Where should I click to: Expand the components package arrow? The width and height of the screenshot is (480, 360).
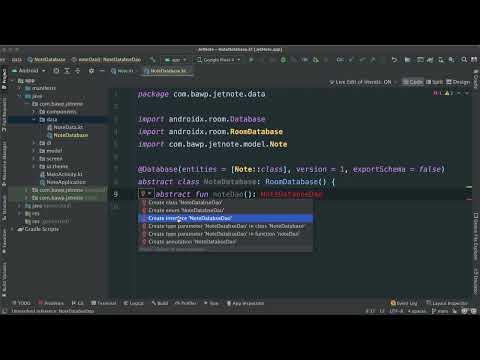[x=34, y=112]
